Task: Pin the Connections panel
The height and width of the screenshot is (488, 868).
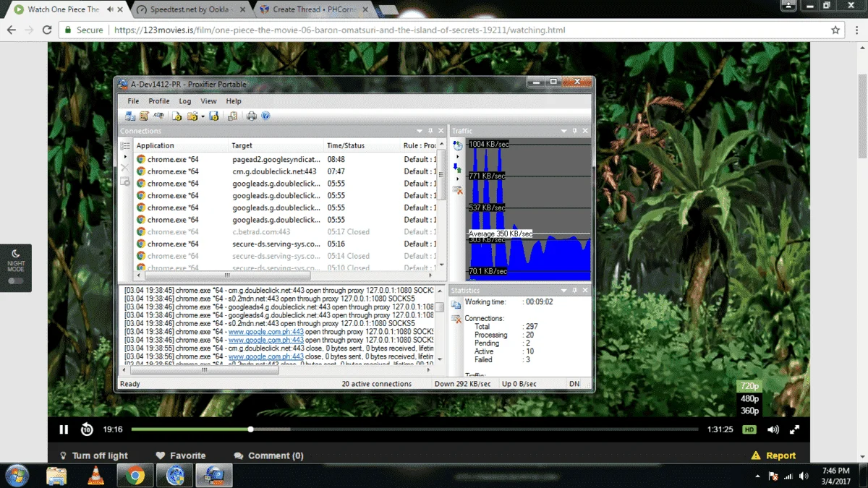Action: point(430,131)
